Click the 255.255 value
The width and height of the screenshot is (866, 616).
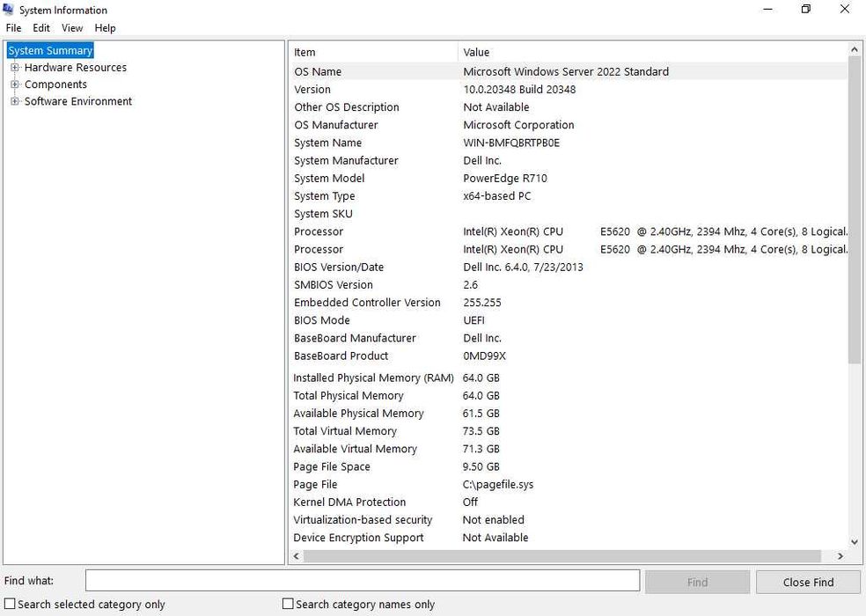[x=482, y=302]
